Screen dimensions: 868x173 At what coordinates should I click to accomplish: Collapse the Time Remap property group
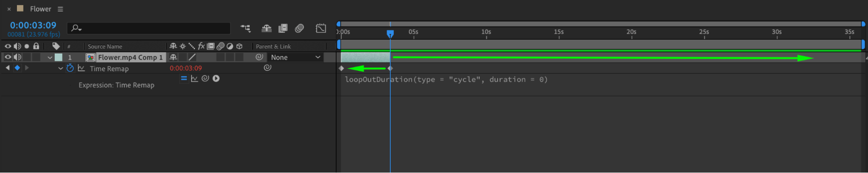[x=60, y=69]
